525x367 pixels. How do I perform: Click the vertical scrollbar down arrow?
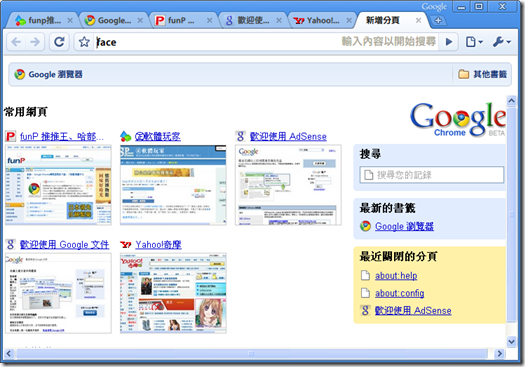(x=511, y=342)
